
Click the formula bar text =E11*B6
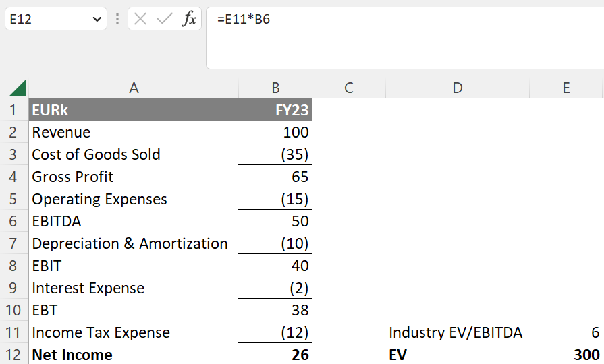pyautogui.click(x=244, y=20)
